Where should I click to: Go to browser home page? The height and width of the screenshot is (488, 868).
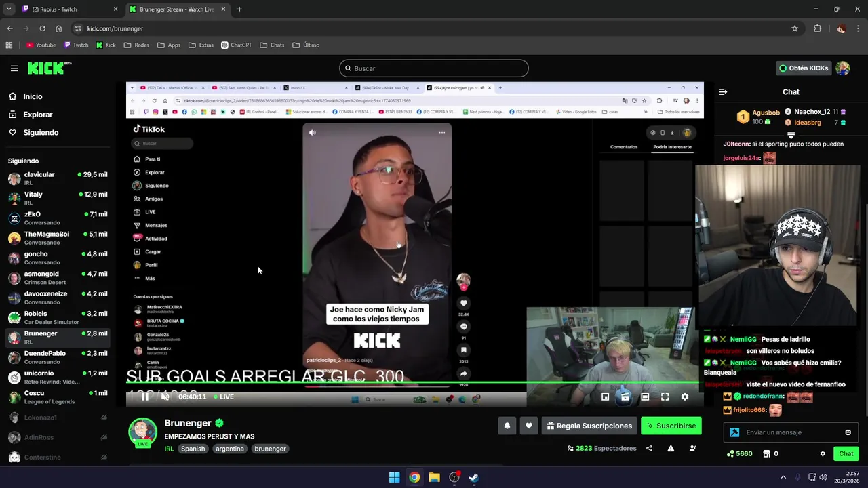(x=58, y=28)
